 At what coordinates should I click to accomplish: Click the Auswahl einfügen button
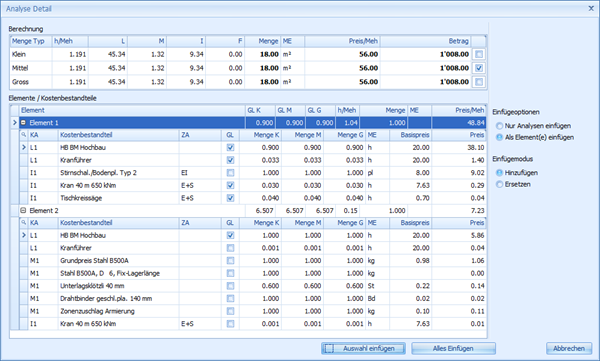click(363, 348)
